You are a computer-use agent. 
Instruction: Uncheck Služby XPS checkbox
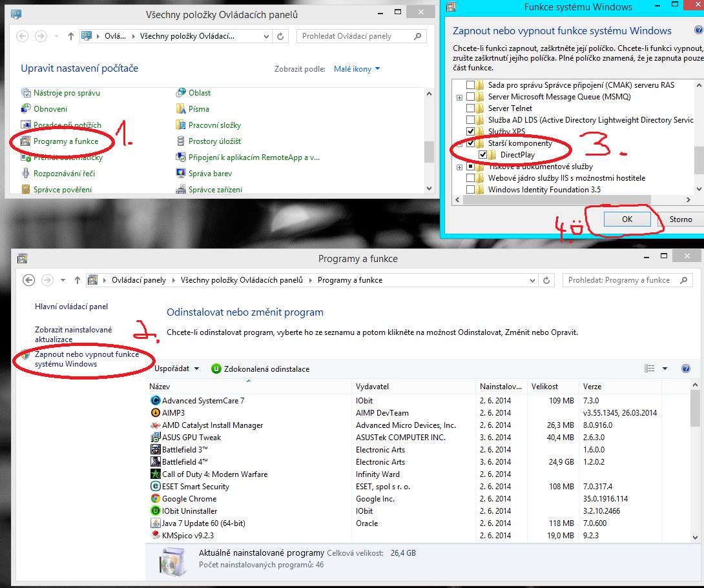[x=470, y=132]
